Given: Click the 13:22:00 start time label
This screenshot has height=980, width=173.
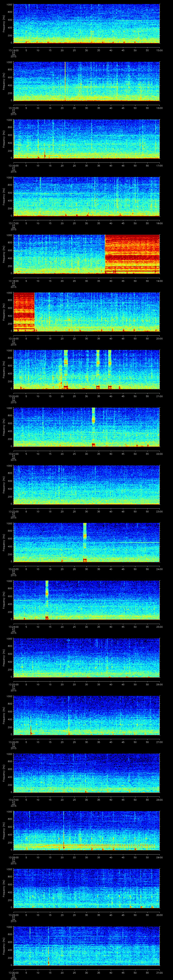Looking at the screenshot, I should click(x=13, y=511).
